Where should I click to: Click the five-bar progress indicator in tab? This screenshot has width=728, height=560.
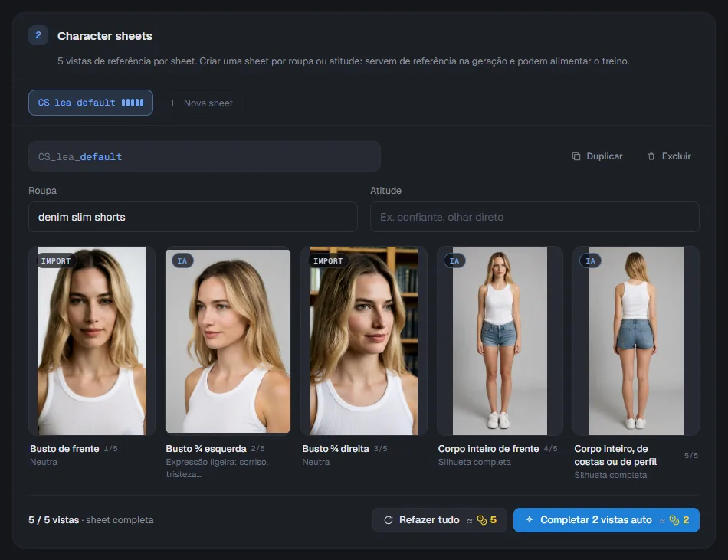133,103
